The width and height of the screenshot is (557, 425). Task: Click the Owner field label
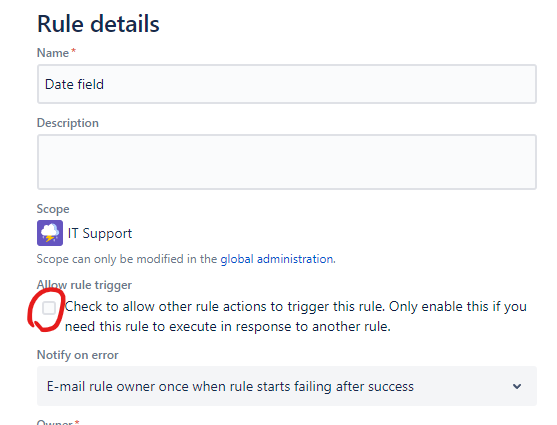(x=55, y=422)
